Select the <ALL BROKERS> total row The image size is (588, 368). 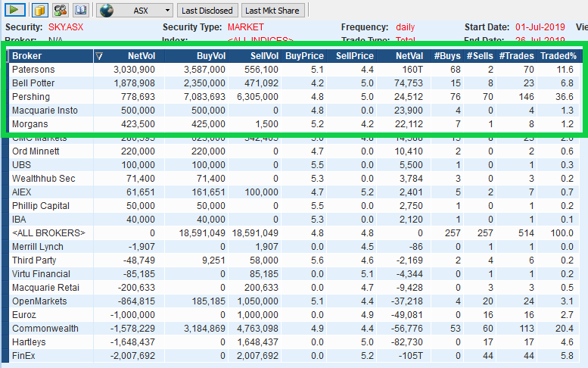294,233
